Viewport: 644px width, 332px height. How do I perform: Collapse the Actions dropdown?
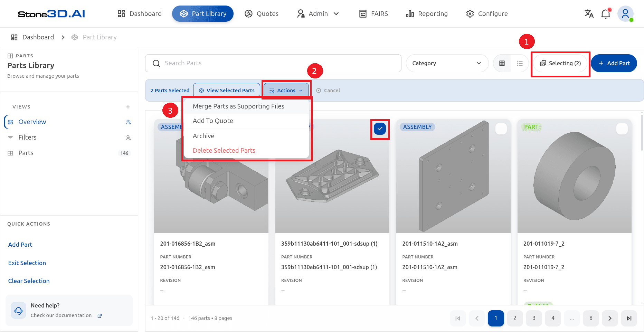(x=286, y=91)
